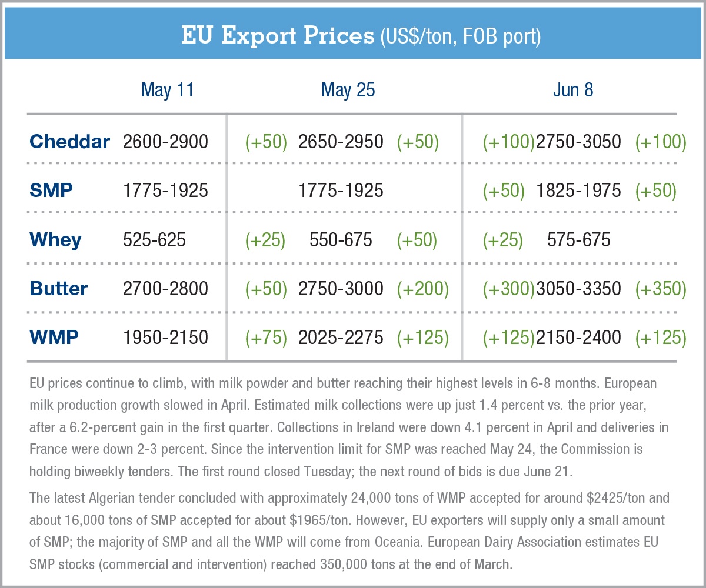The width and height of the screenshot is (706, 588).
Task: Click SMP Jun 8 price 1825-1975
Action: [578, 190]
